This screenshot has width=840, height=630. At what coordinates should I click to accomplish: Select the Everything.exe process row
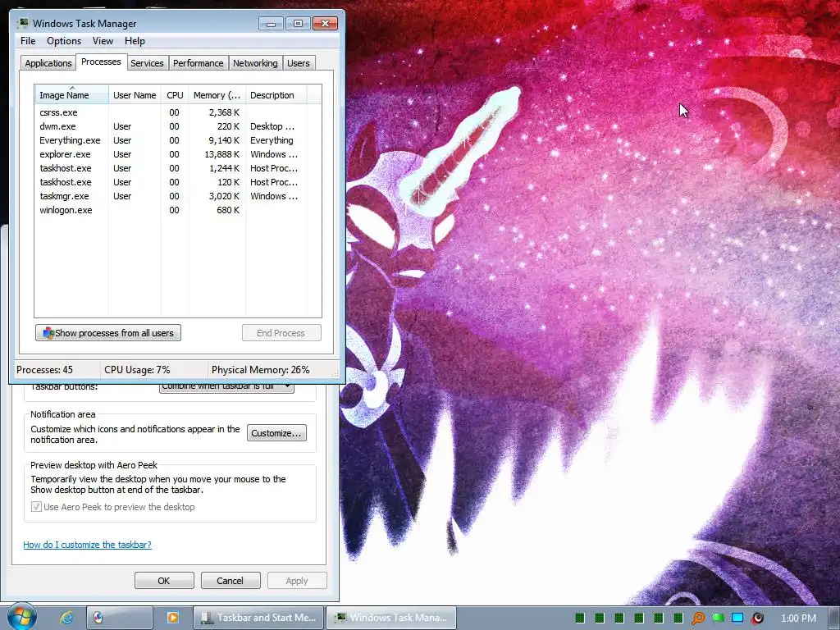(178, 140)
